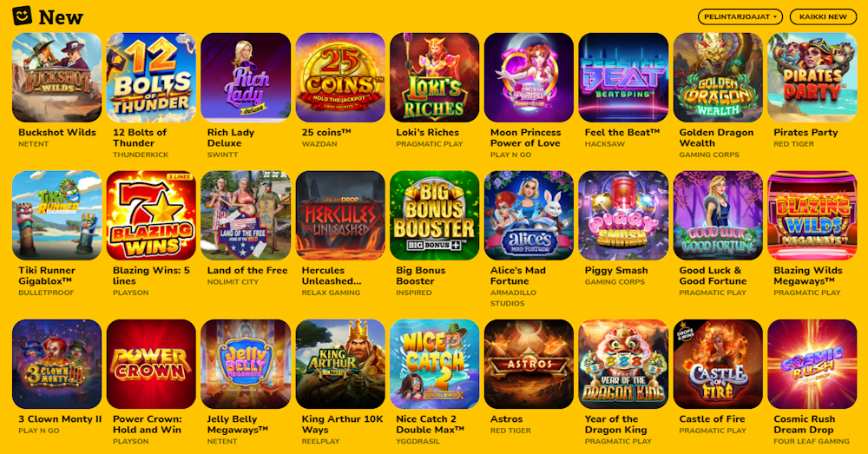Select the Astros game tile image
868x454 pixels.
pyautogui.click(x=529, y=365)
